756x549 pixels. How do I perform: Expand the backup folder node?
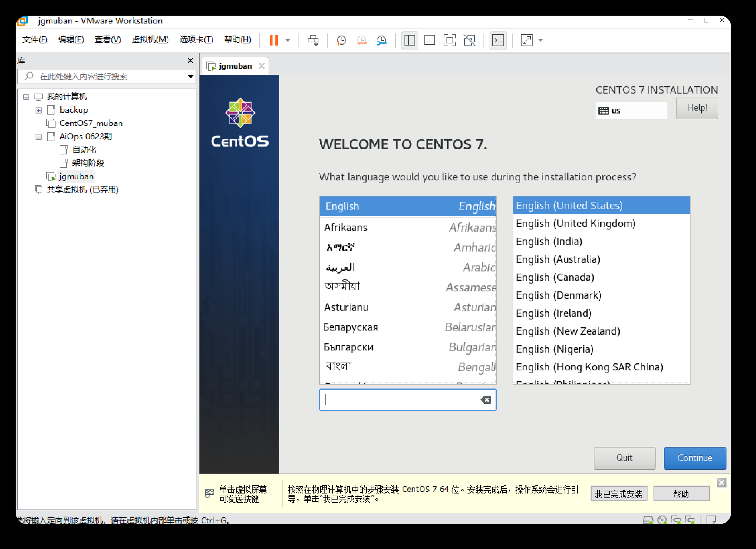click(x=39, y=110)
